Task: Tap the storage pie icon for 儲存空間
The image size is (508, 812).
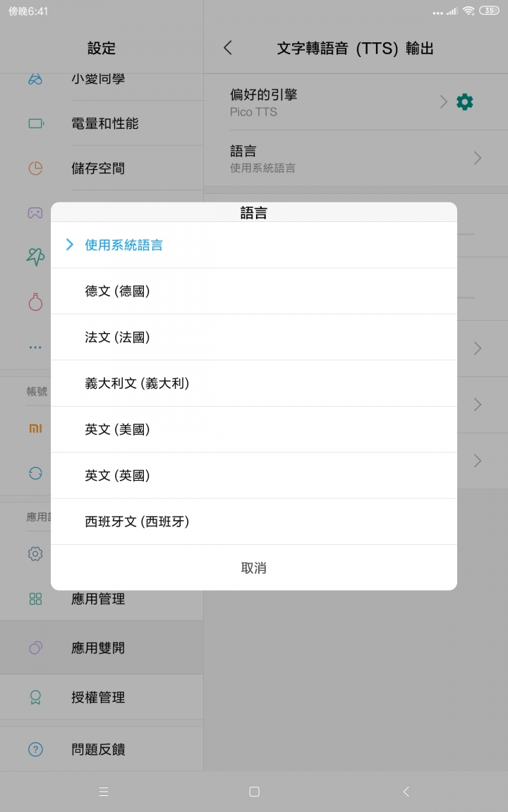Action: pyautogui.click(x=35, y=168)
